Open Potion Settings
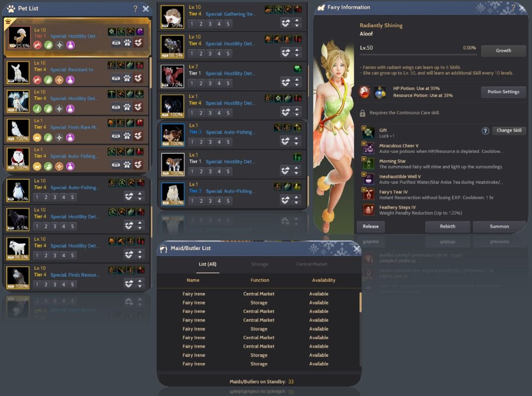The width and height of the screenshot is (532, 396). click(x=503, y=92)
